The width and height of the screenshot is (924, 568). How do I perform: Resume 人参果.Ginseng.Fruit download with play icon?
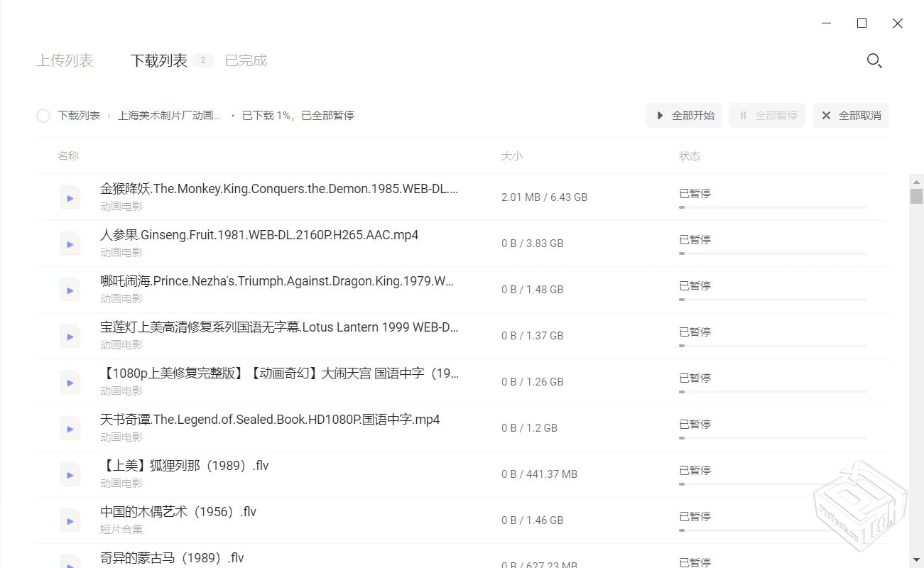(x=70, y=244)
